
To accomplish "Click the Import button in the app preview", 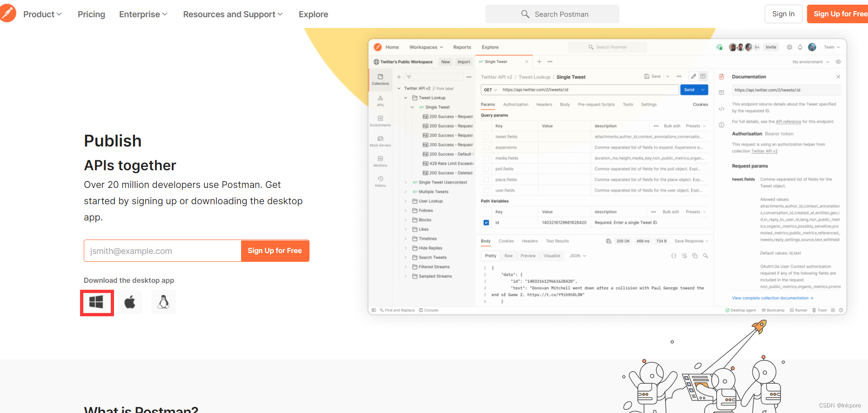I will 464,62.
